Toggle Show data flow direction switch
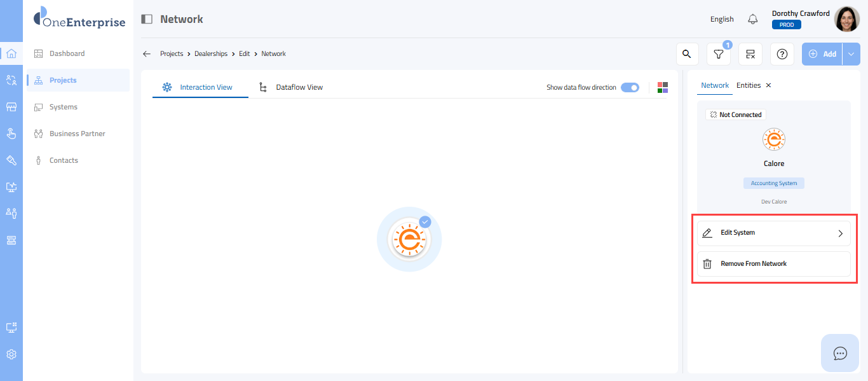Image resolution: width=868 pixels, height=381 pixels. tap(630, 87)
